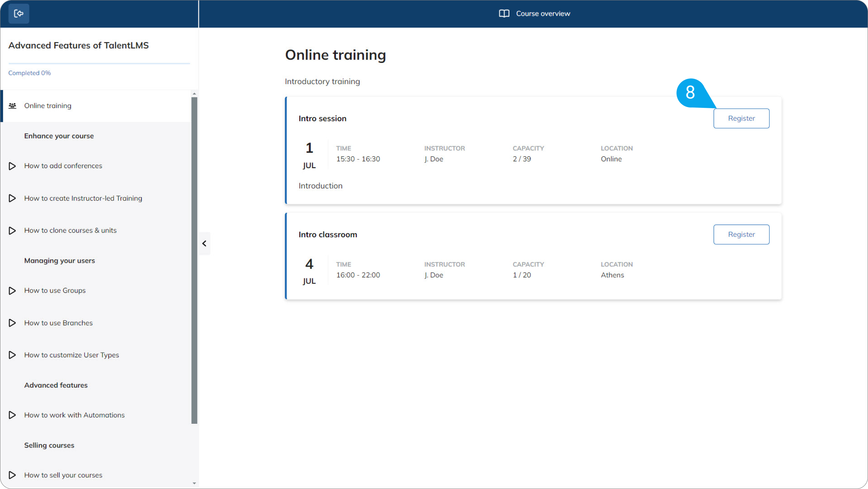The image size is (868, 489).
Task: Click the group icon beside Online training
Action: pos(12,106)
